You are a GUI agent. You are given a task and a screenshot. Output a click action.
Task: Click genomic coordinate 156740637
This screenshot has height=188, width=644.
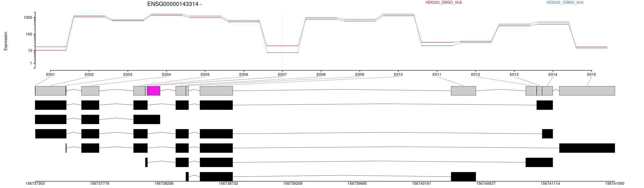486,184
